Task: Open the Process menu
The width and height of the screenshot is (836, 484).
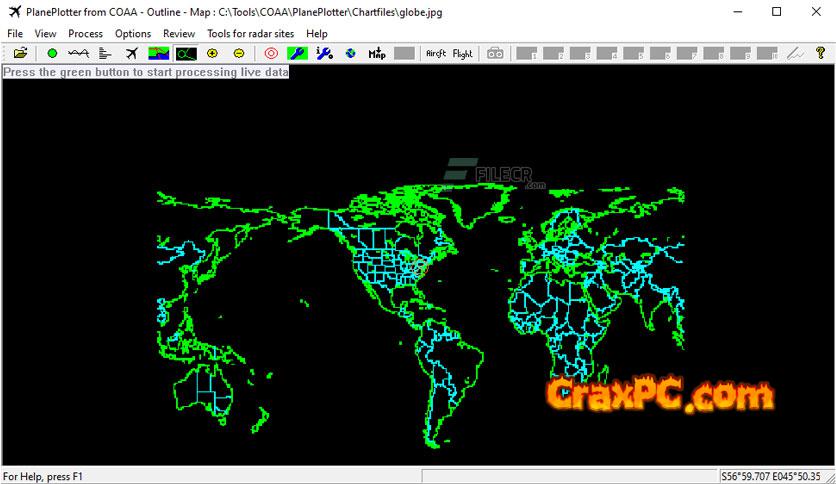Action: tap(85, 34)
